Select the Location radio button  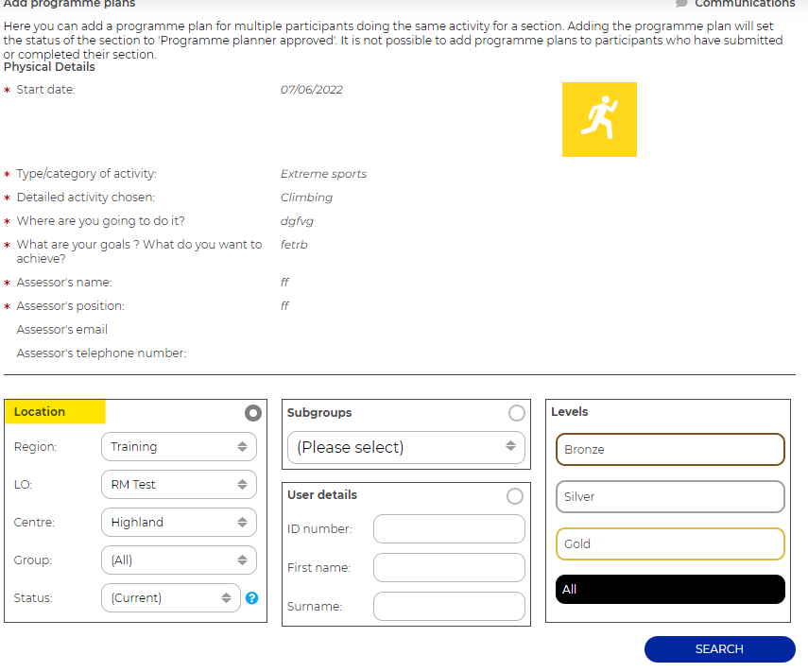click(x=253, y=413)
